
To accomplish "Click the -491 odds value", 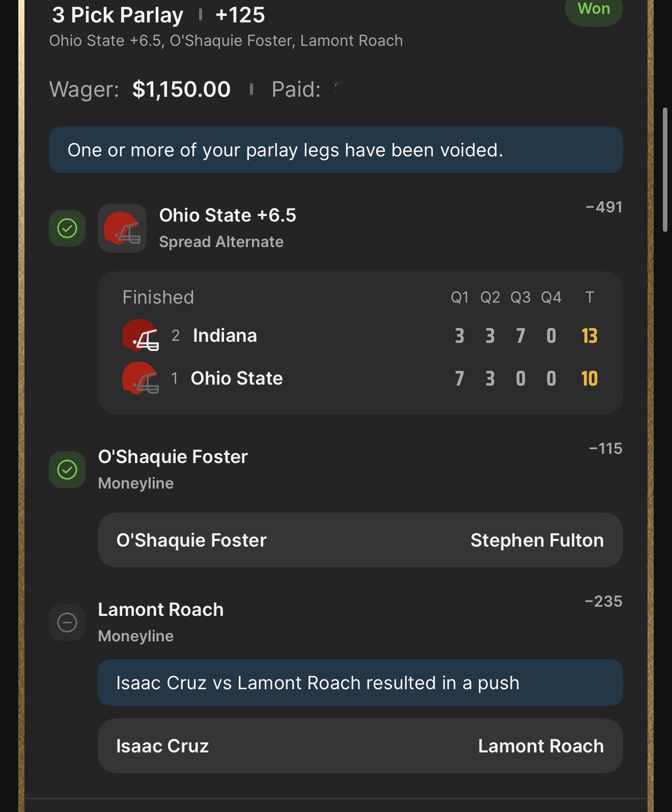I will (x=604, y=207).
